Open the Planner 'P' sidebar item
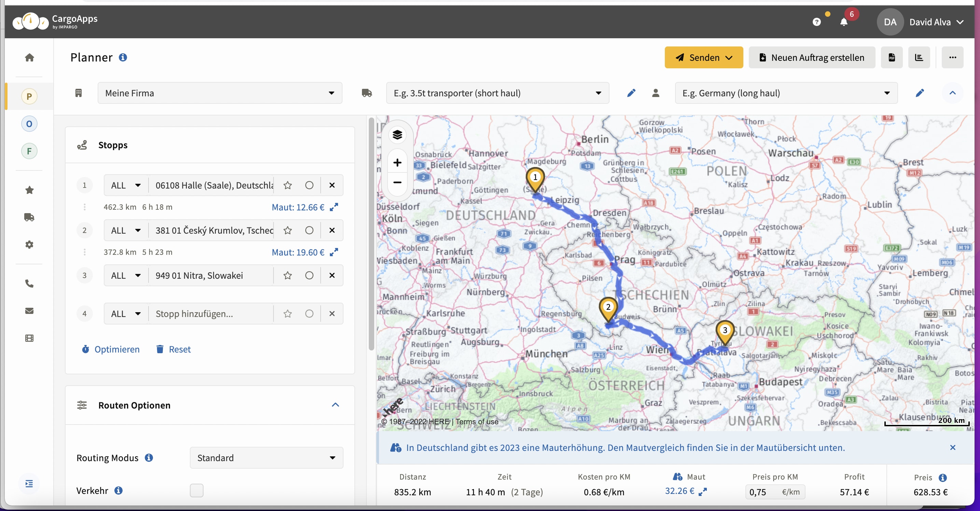 click(29, 96)
